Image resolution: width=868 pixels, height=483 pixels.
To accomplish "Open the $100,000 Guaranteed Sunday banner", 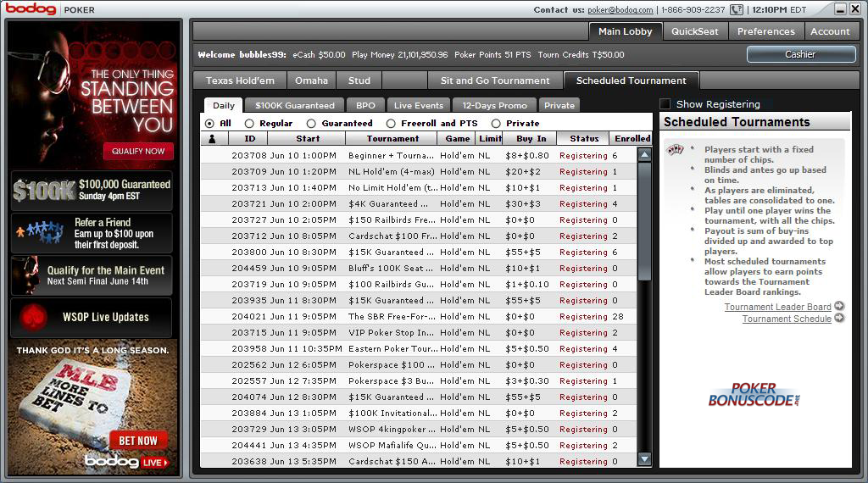I will [92, 191].
